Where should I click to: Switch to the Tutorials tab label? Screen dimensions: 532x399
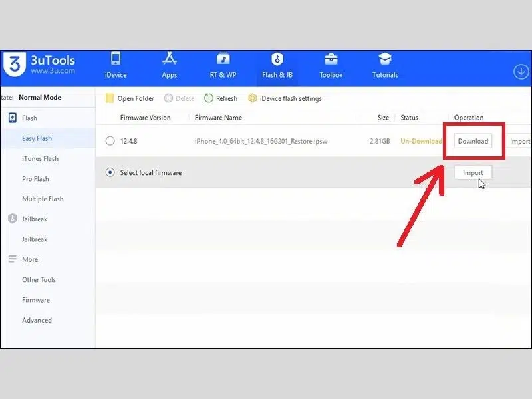[385, 75]
